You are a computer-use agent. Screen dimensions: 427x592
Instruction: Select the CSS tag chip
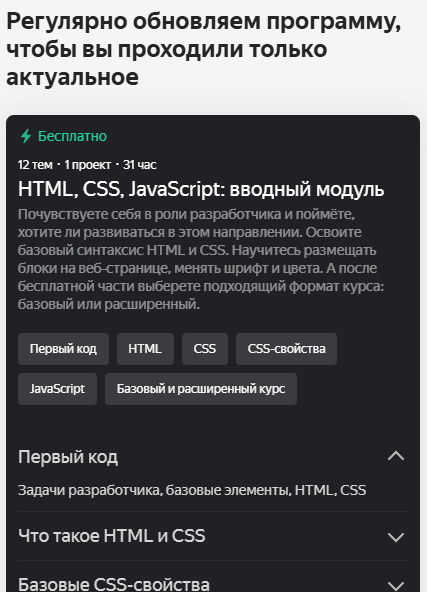(205, 349)
